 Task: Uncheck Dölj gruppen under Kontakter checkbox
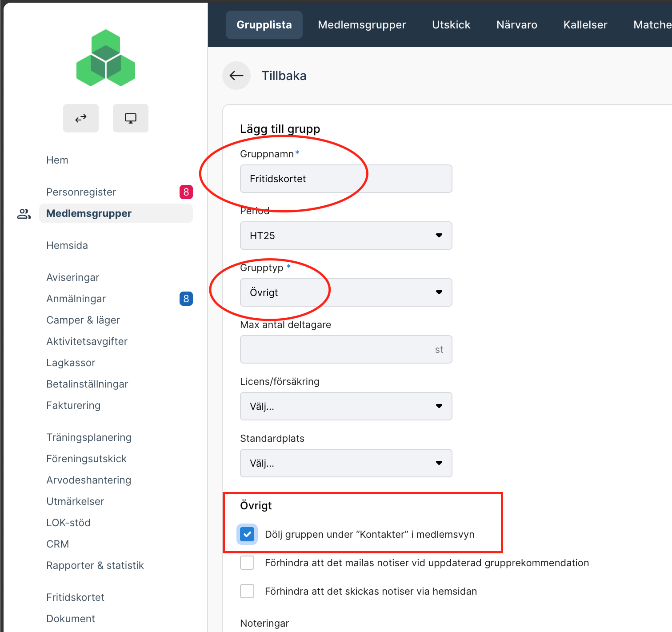pyautogui.click(x=247, y=534)
